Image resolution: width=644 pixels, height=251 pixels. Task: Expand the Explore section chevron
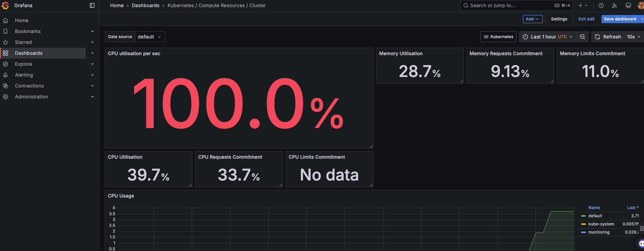click(x=92, y=64)
